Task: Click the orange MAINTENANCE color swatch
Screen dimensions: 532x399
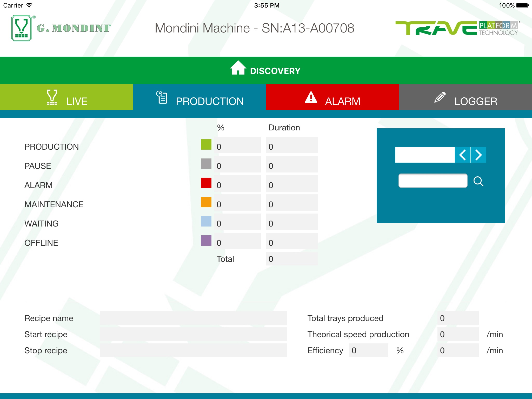Action: pos(206,202)
